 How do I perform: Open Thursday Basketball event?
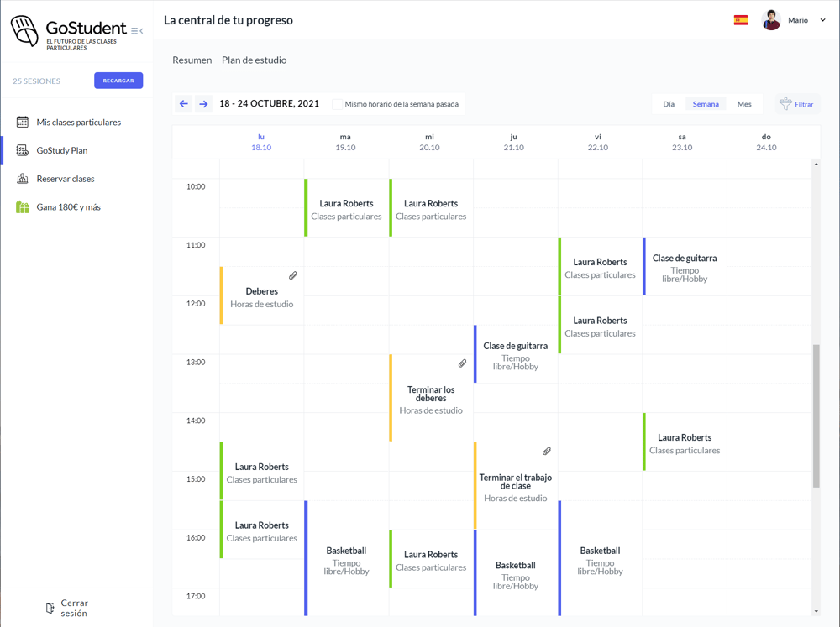coord(516,573)
